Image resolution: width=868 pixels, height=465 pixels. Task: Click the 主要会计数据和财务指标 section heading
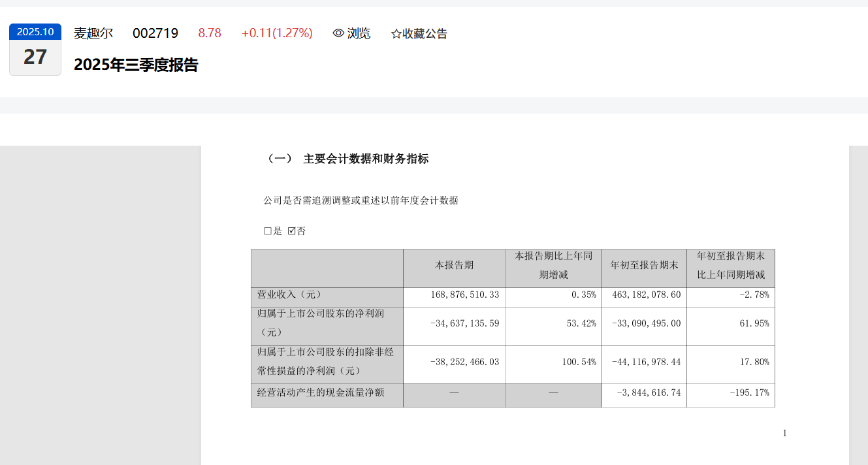tap(366, 159)
